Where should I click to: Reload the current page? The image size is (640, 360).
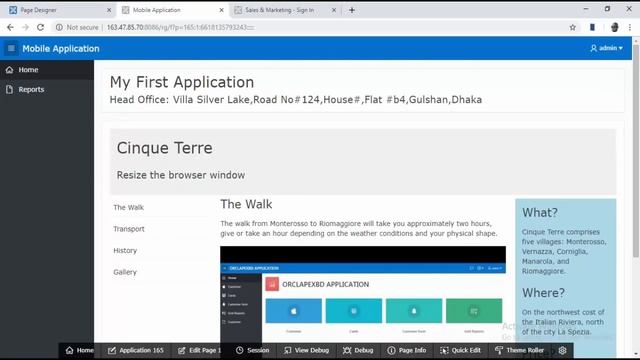pos(40,27)
